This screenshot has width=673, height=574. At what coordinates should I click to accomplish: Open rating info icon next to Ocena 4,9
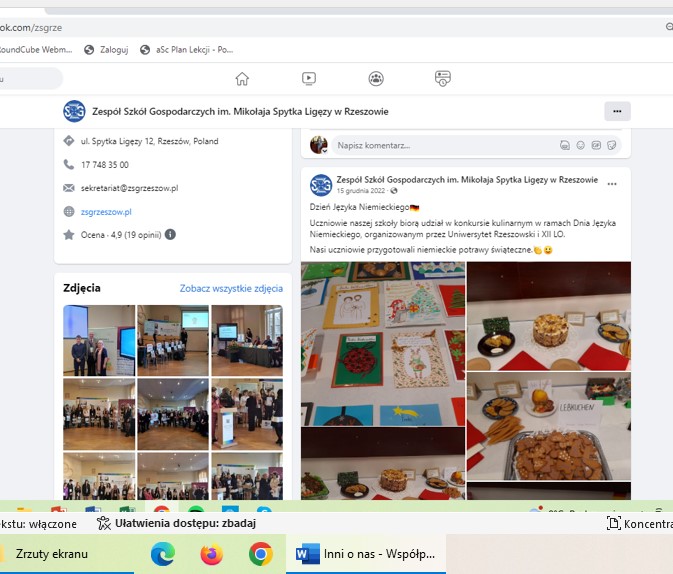point(170,235)
